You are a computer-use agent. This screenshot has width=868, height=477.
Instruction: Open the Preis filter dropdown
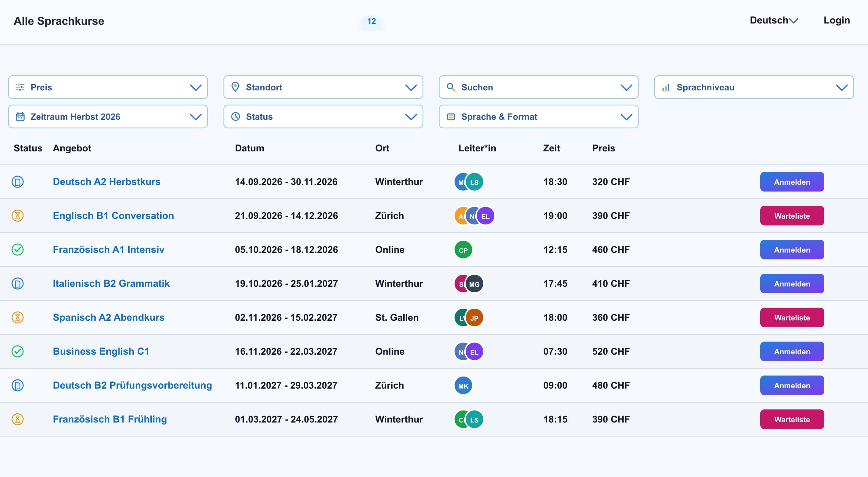click(108, 87)
